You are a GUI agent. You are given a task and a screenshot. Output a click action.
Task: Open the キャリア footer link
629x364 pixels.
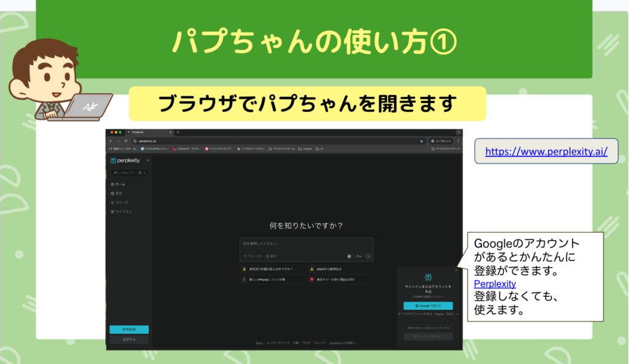click(319, 343)
